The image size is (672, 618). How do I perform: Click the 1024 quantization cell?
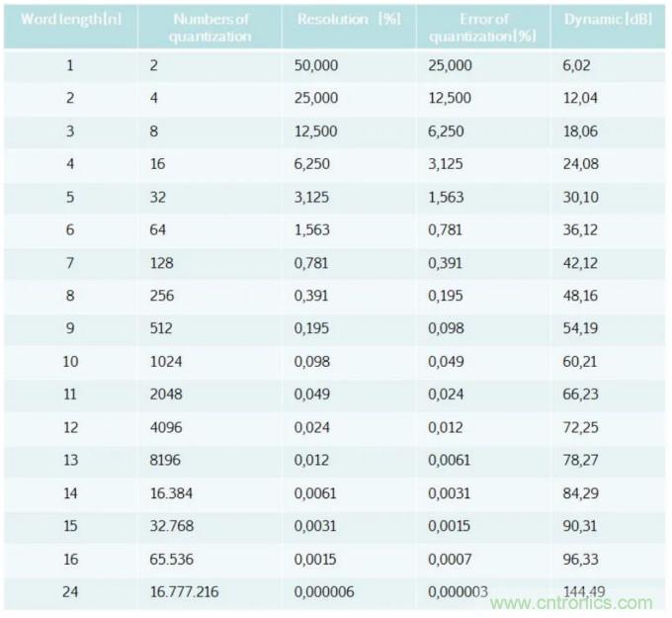coord(163,362)
